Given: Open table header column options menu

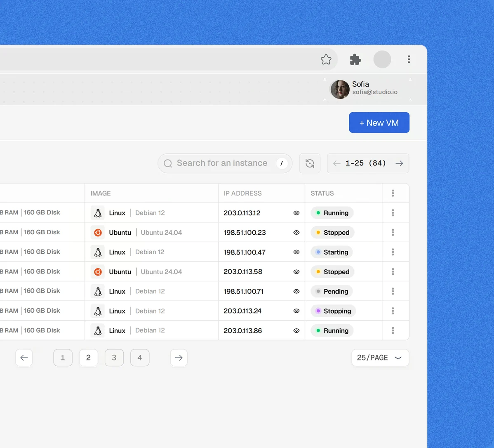Looking at the screenshot, I should click(x=393, y=193).
